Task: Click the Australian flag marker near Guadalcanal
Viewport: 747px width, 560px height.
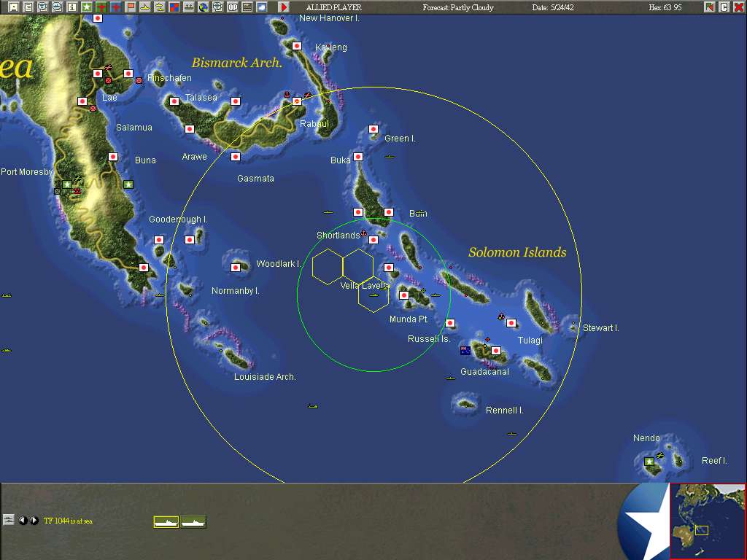Action: pos(465,351)
